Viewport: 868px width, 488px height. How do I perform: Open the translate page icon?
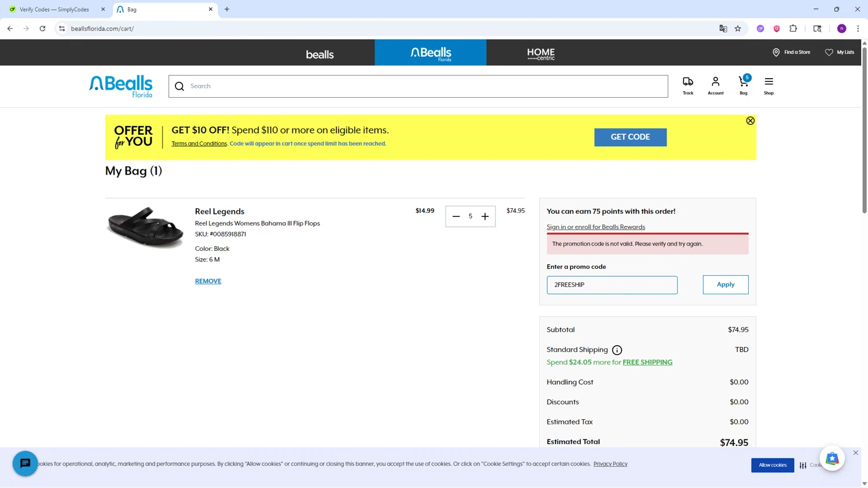723,28
